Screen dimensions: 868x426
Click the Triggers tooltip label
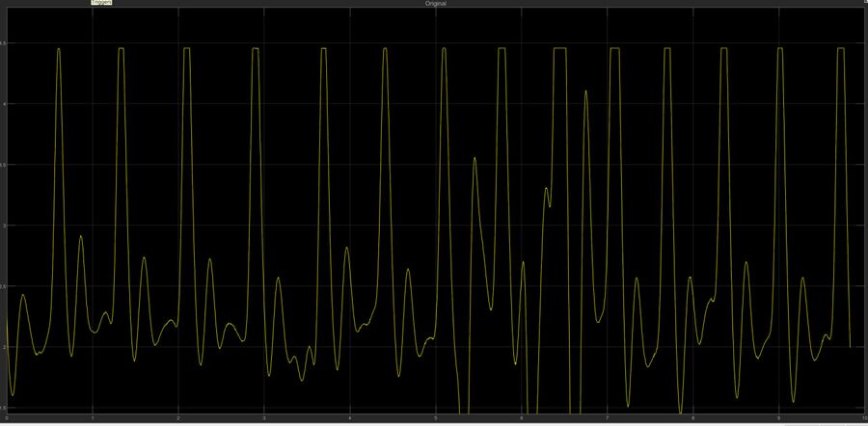pos(101,3)
